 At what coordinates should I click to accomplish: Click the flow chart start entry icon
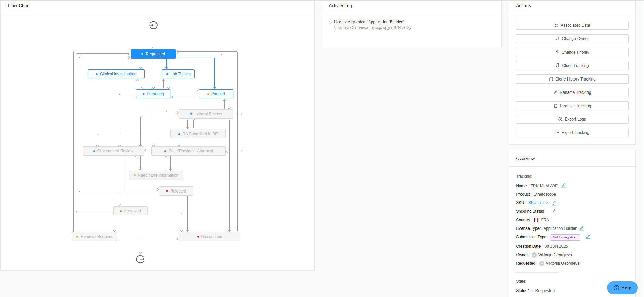coord(153,25)
